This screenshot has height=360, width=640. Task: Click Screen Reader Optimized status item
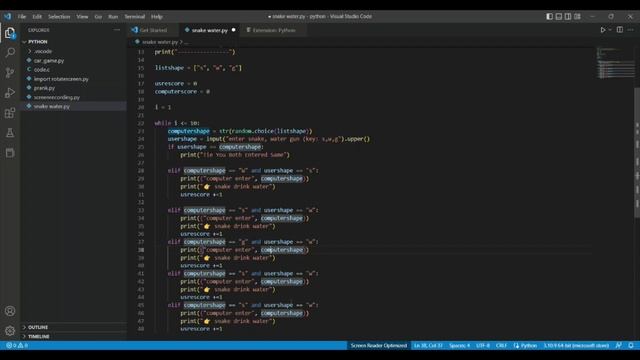(379, 345)
